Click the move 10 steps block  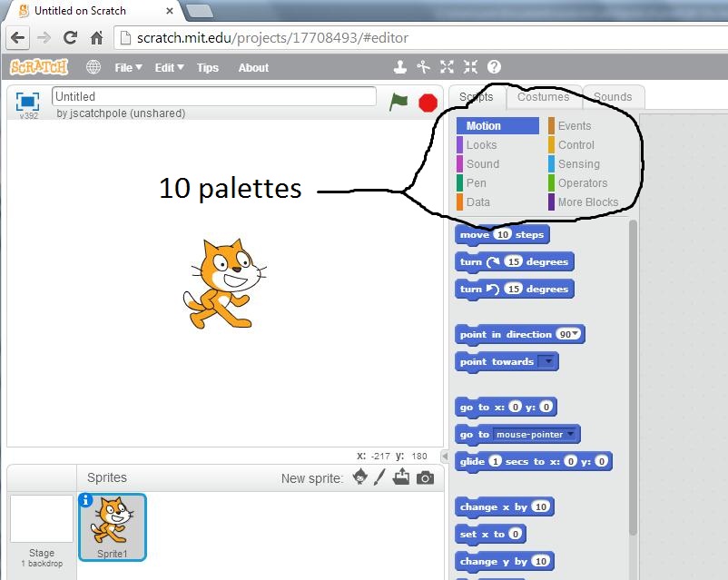click(x=502, y=234)
